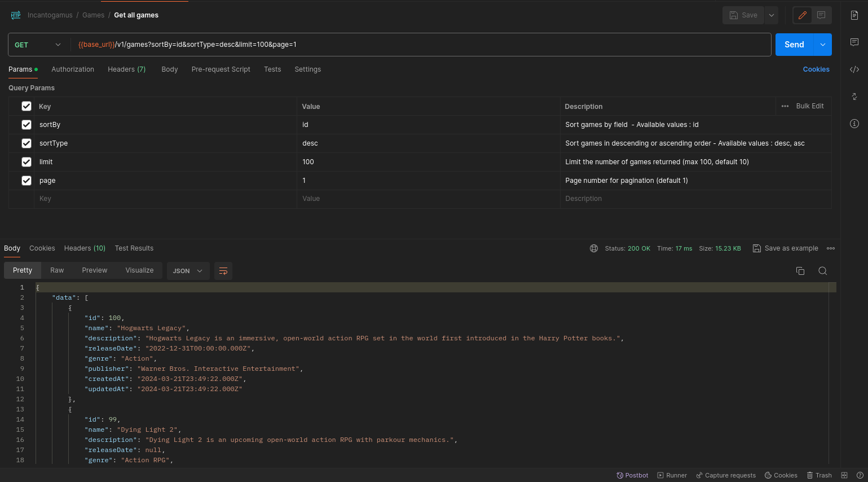Disable the page parameter checkbox
The width and height of the screenshot is (868, 482).
[27, 181]
